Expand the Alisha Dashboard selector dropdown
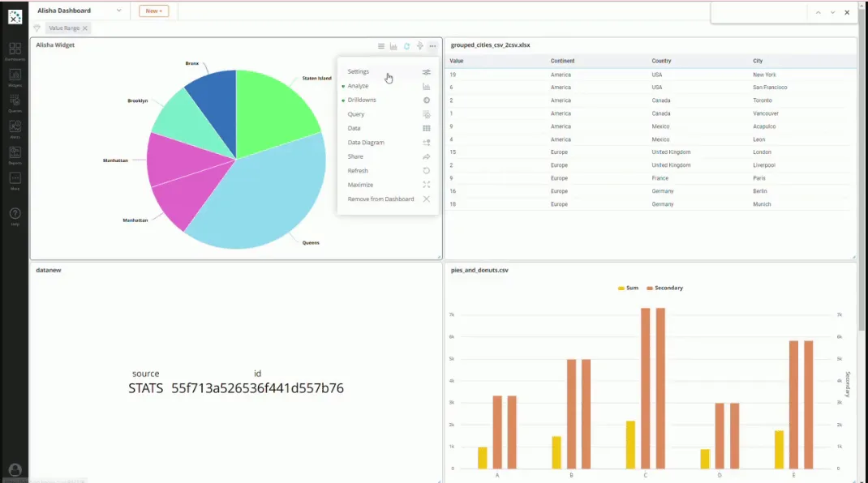868x483 pixels. pyautogui.click(x=118, y=11)
